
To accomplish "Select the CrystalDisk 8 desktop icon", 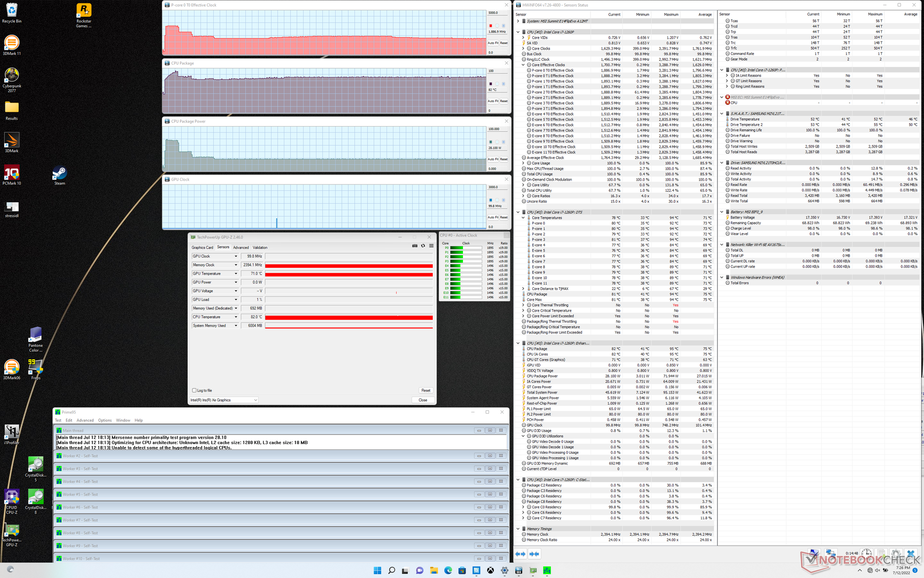I will coord(36,501).
